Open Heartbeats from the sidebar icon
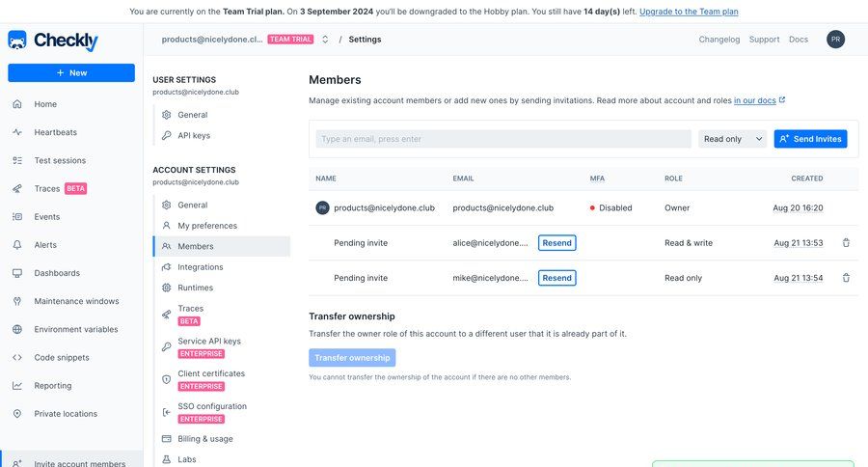The height and width of the screenshot is (467, 868). (17, 132)
